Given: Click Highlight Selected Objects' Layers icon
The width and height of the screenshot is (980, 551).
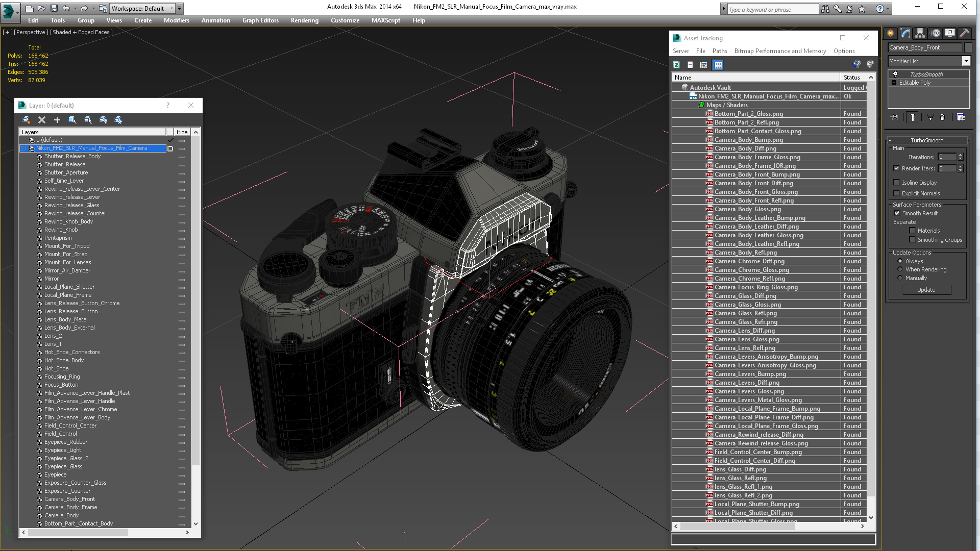Looking at the screenshot, I should (x=88, y=120).
